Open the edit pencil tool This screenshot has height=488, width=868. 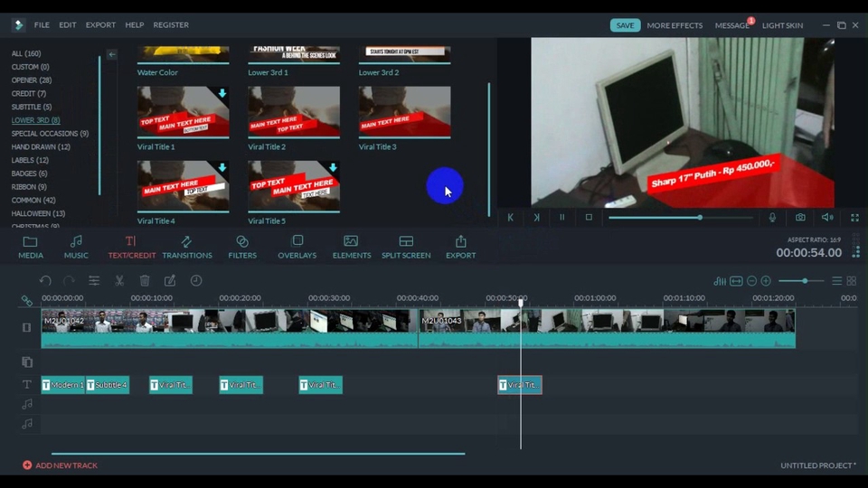tap(170, 280)
